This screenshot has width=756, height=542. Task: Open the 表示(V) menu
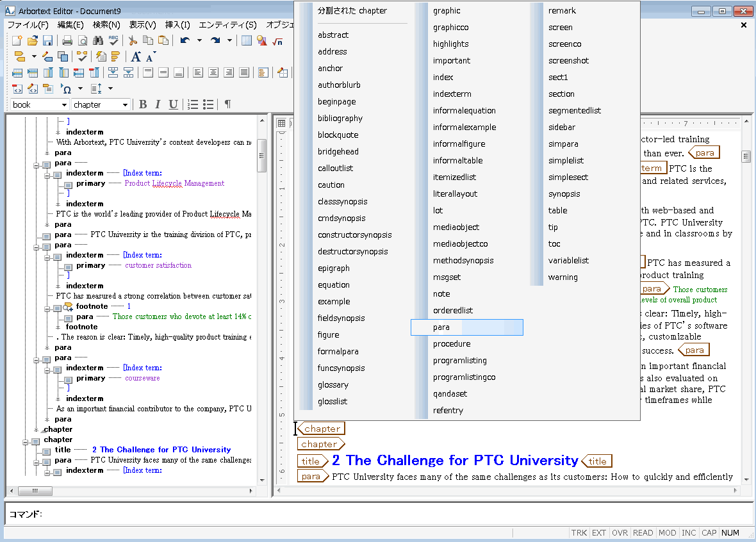tap(142, 24)
